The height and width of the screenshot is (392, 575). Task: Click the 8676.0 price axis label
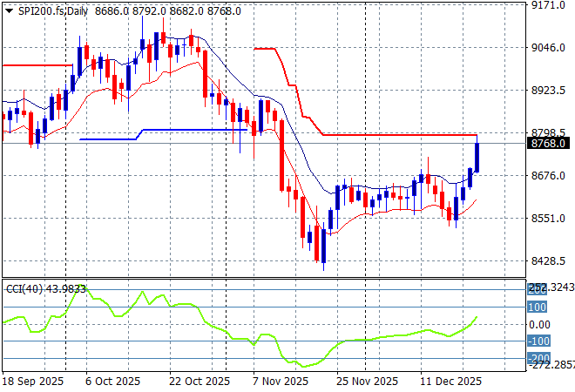[549, 176]
